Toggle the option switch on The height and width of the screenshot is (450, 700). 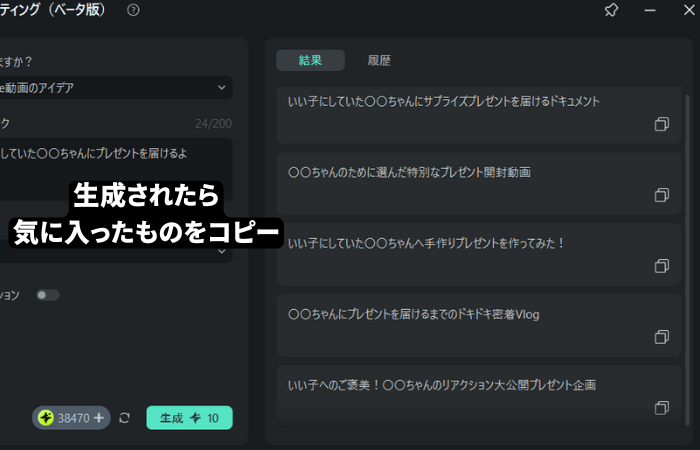tap(48, 295)
